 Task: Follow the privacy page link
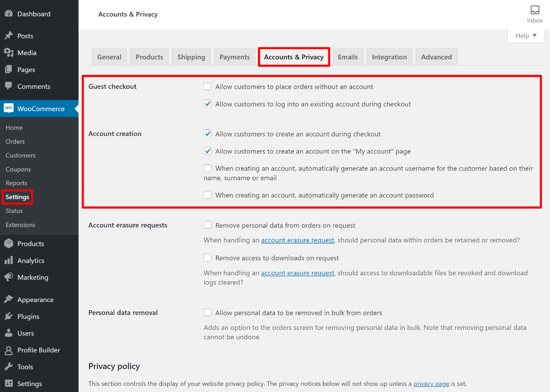coord(431,384)
